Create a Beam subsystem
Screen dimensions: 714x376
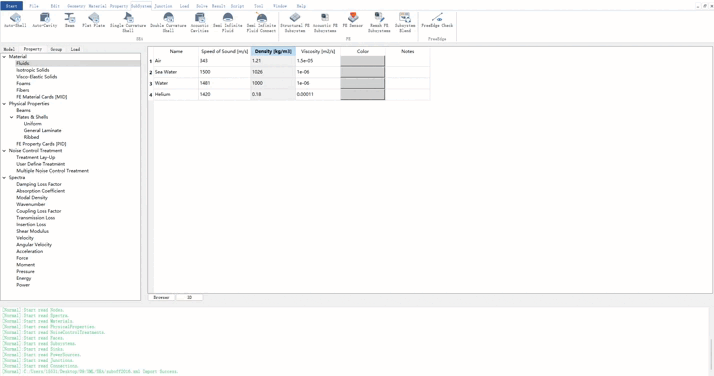tap(69, 20)
